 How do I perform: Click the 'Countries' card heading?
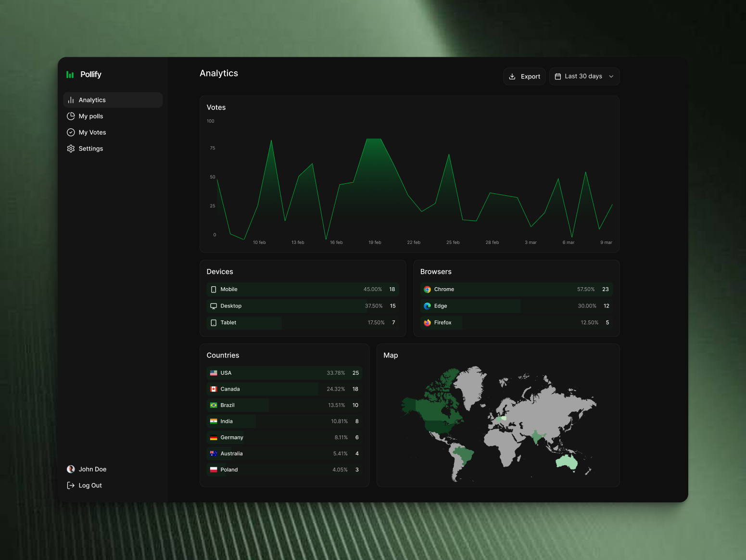tap(223, 356)
